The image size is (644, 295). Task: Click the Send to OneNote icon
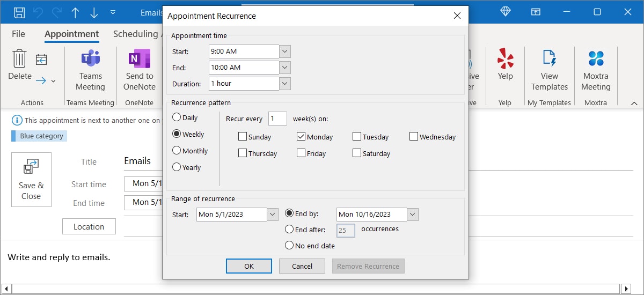tap(139, 59)
